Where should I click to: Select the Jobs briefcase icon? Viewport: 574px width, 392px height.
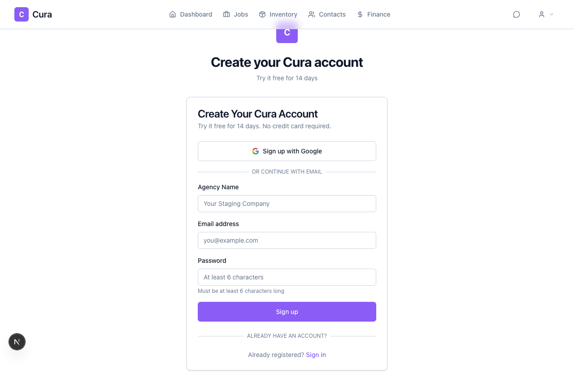click(x=226, y=14)
